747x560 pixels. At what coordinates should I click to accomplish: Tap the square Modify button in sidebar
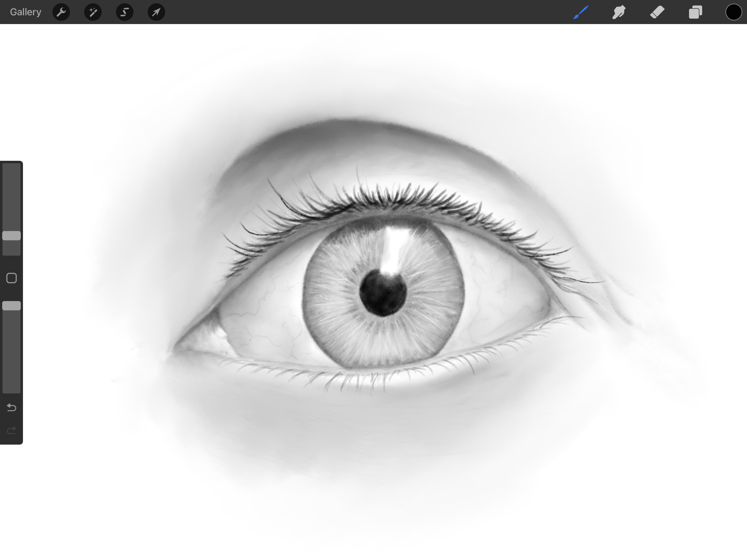pos(11,278)
